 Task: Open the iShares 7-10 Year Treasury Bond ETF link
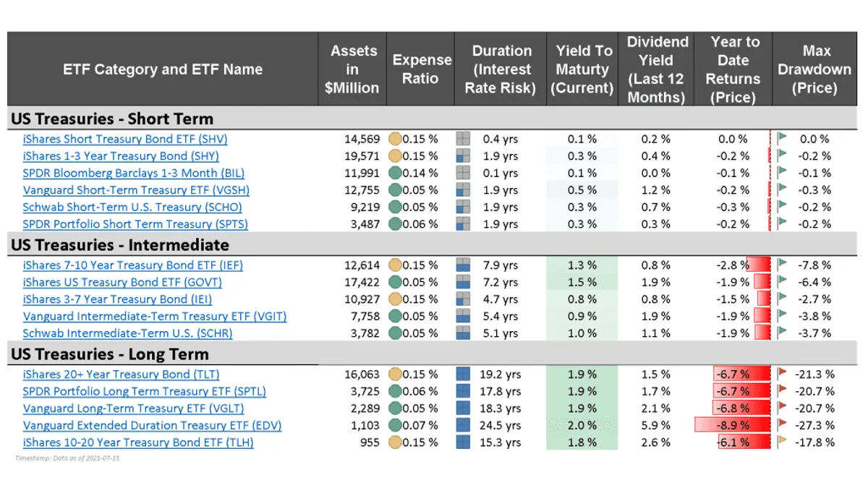132,265
